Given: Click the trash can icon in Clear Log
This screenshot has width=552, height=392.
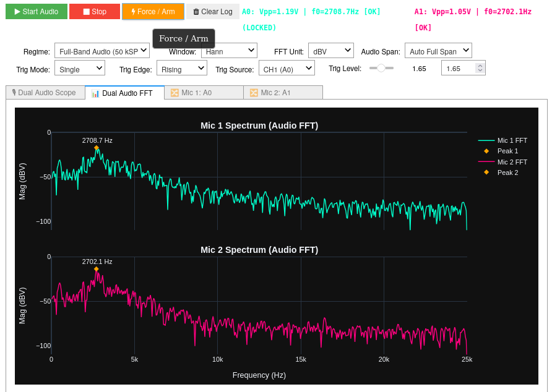Looking at the screenshot, I should (196, 12).
